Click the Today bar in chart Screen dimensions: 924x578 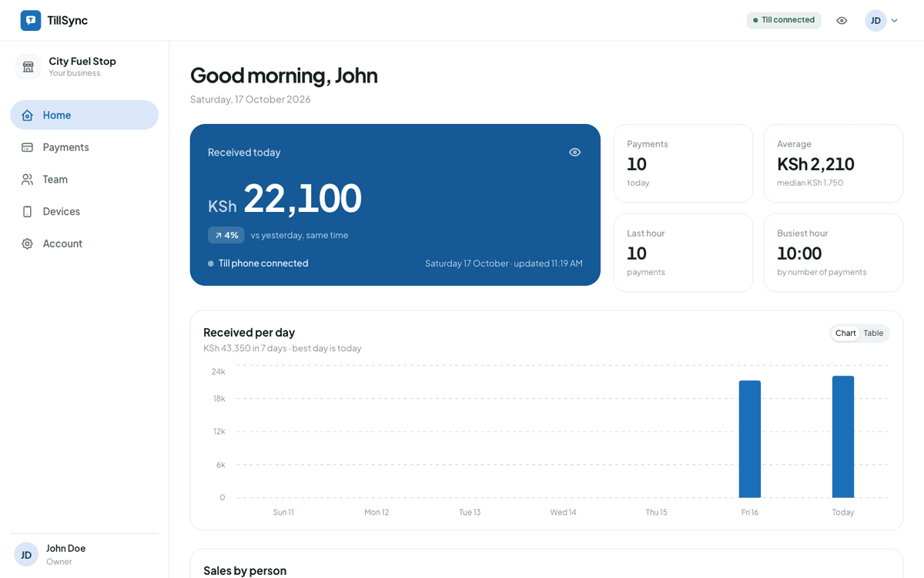(843, 437)
